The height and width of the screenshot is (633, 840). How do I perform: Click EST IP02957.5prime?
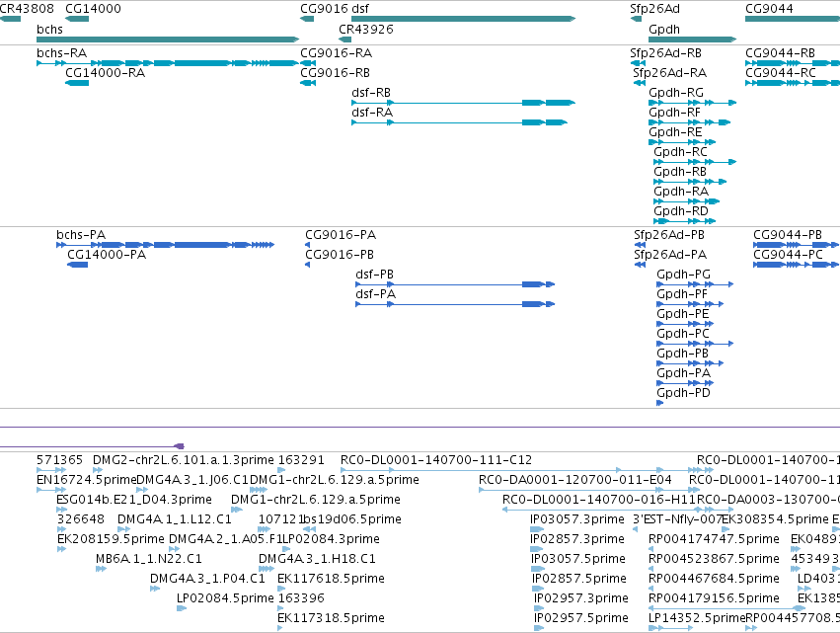(x=537, y=628)
